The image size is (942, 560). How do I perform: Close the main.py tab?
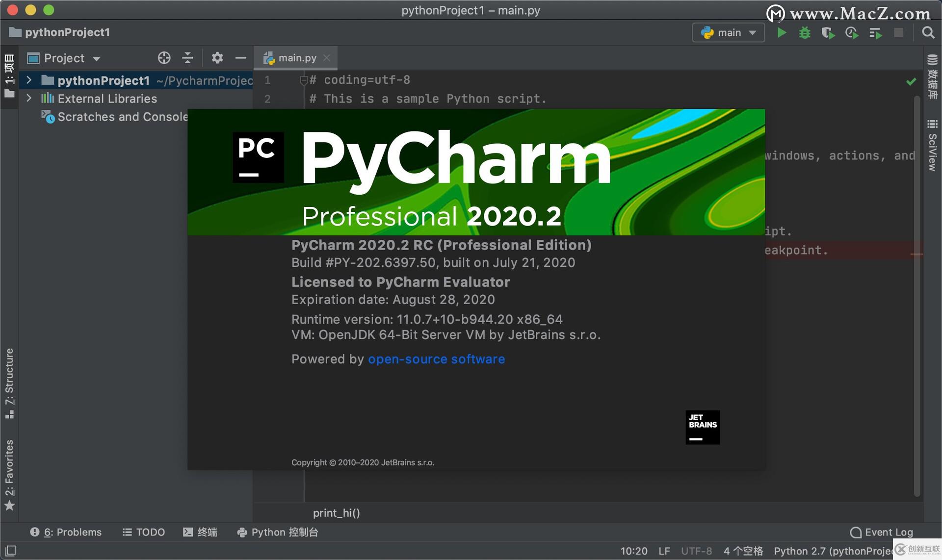pyautogui.click(x=327, y=58)
